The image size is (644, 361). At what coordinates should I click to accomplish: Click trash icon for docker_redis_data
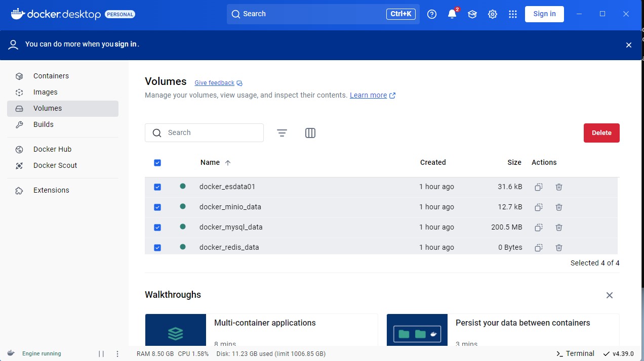click(559, 248)
